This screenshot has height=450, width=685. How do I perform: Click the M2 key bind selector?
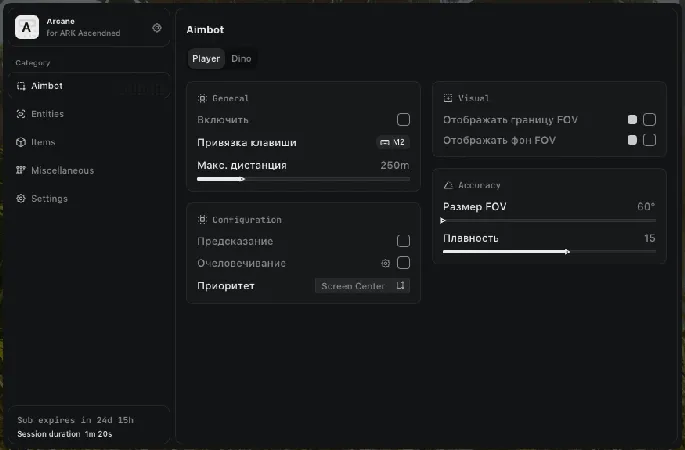click(392, 142)
